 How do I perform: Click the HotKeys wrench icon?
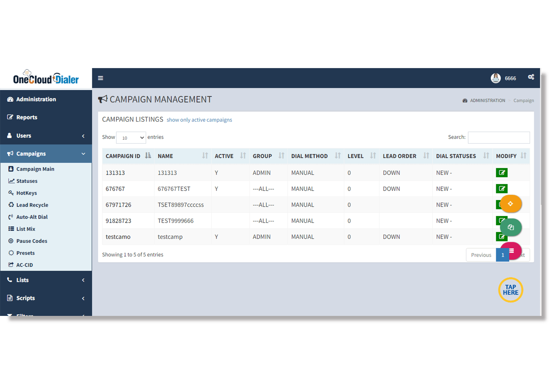12,193
